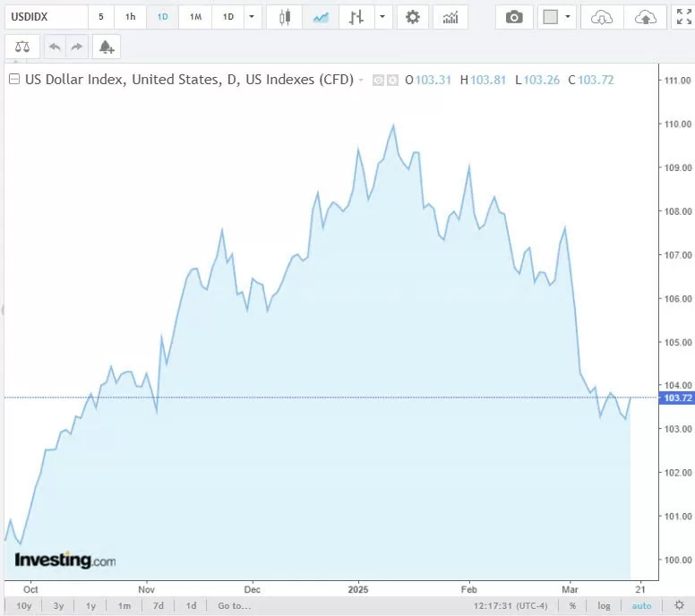Screen dimensions: 695x616
Task: Toggle fullscreen chart mode
Action: [x=683, y=17]
